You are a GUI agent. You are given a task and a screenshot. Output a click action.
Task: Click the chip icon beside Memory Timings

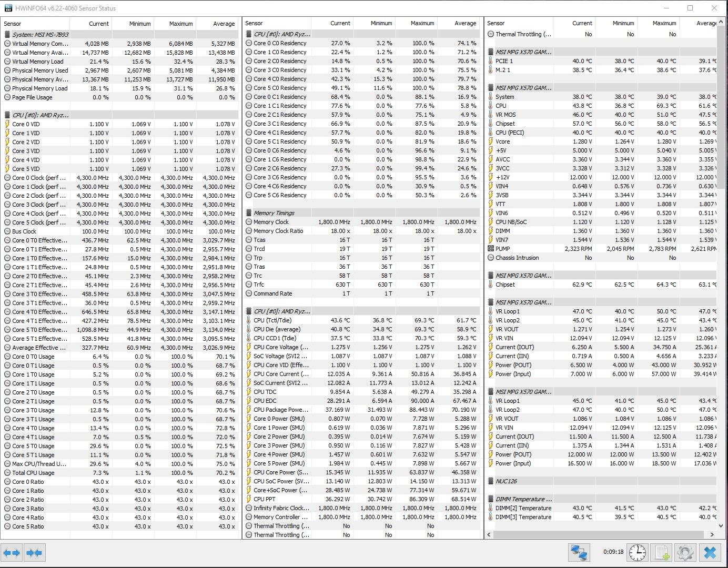[249, 213]
